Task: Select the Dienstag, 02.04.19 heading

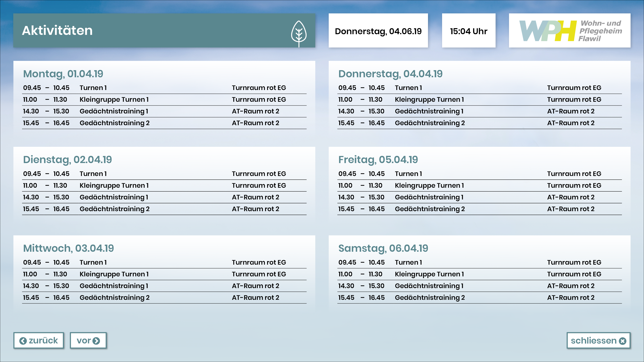Action: 67,160
